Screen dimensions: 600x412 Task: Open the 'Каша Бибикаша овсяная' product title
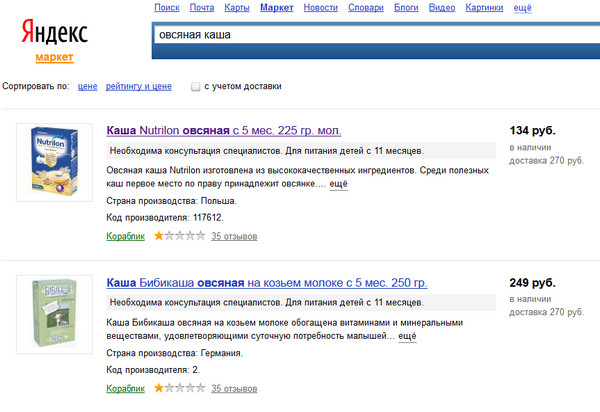266,282
